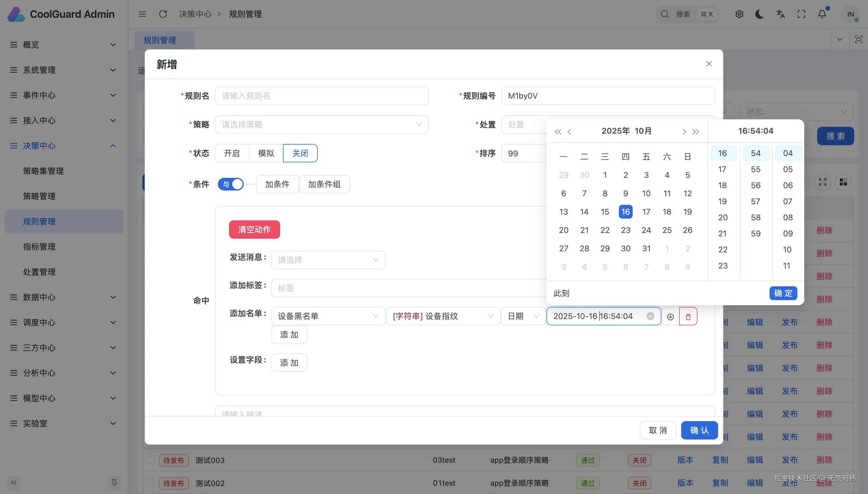Clear the date-time input with X icon
The image size is (868, 494).
[650, 316]
